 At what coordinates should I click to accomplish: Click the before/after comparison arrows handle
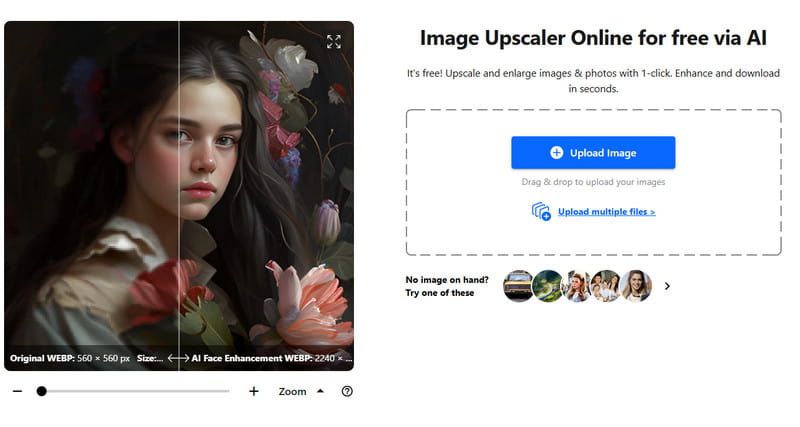pyautogui.click(x=179, y=358)
